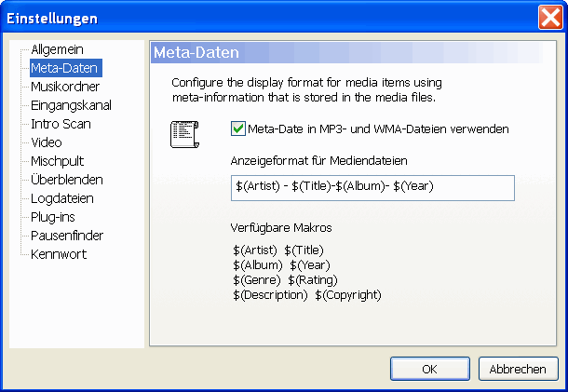Click the scroll document icon
Image resolution: width=568 pixels, height=392 pixels.
[x=183, y=133]
